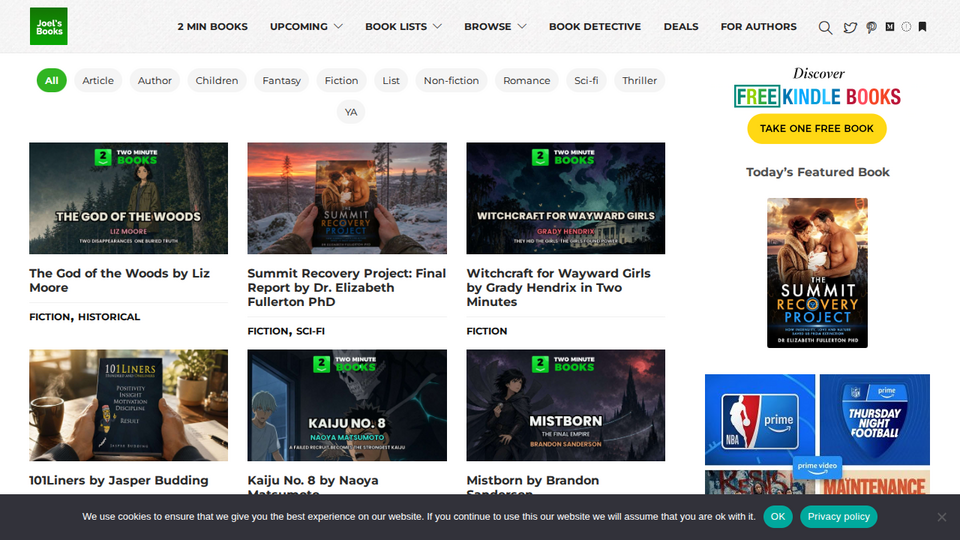The image size is (960, 540).
Task: Go to Deals page
Action: tap(681, 26)
